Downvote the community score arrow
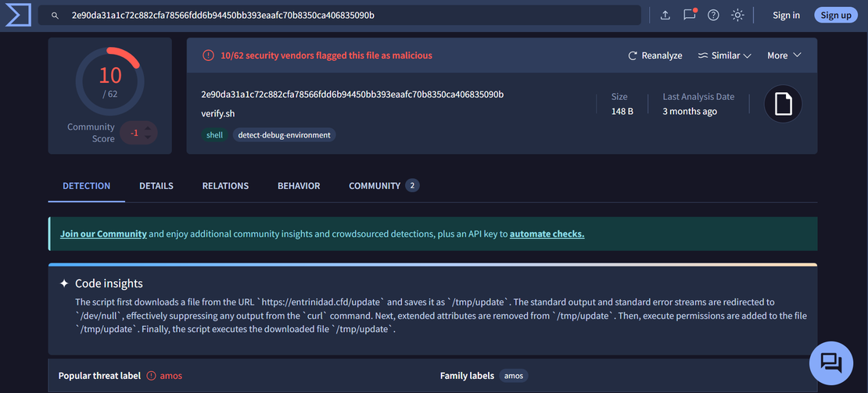The height and width of the screenshot is (393, 868). (x=147, y=137)
